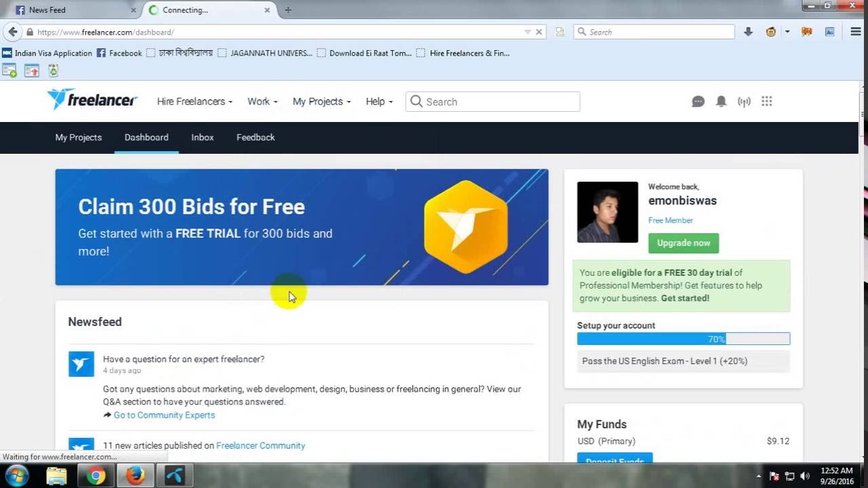Click the network tray icon
This screenshot has height=488, width=868.
790,476
